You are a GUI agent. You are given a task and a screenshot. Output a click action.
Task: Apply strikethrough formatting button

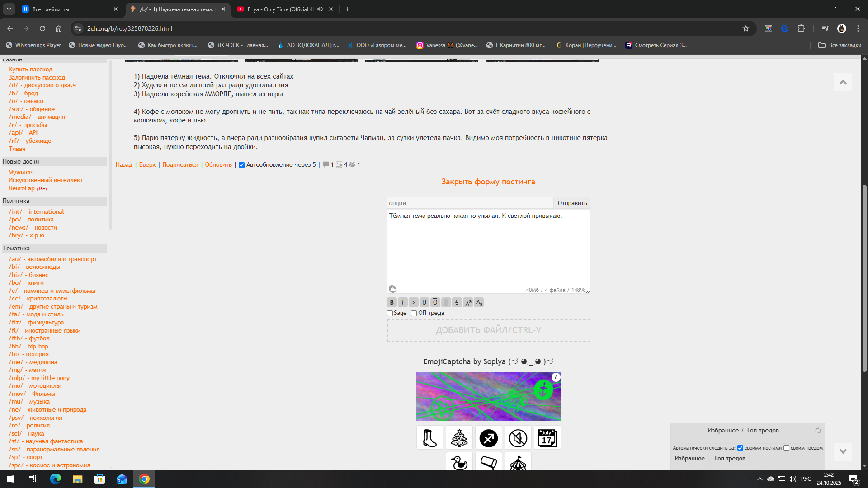(457, 302)
